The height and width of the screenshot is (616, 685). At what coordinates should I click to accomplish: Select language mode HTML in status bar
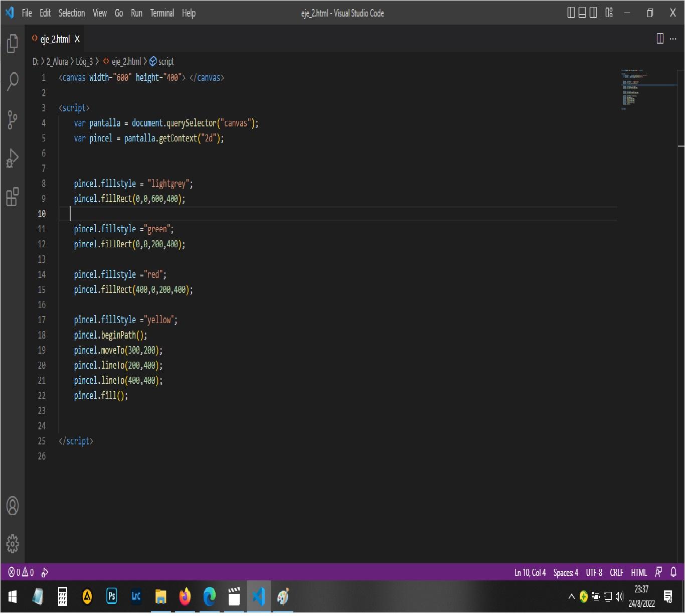(x=639, y=572)
